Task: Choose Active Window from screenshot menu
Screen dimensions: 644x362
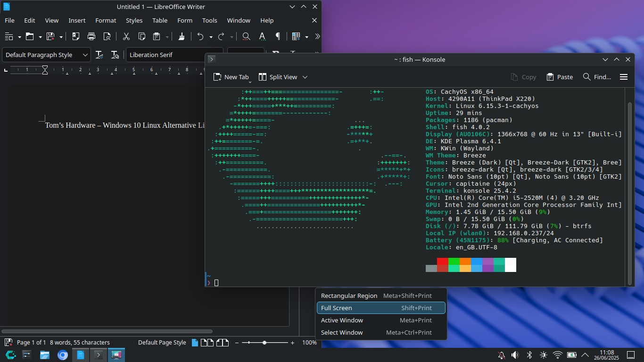Action: [381, 320]
